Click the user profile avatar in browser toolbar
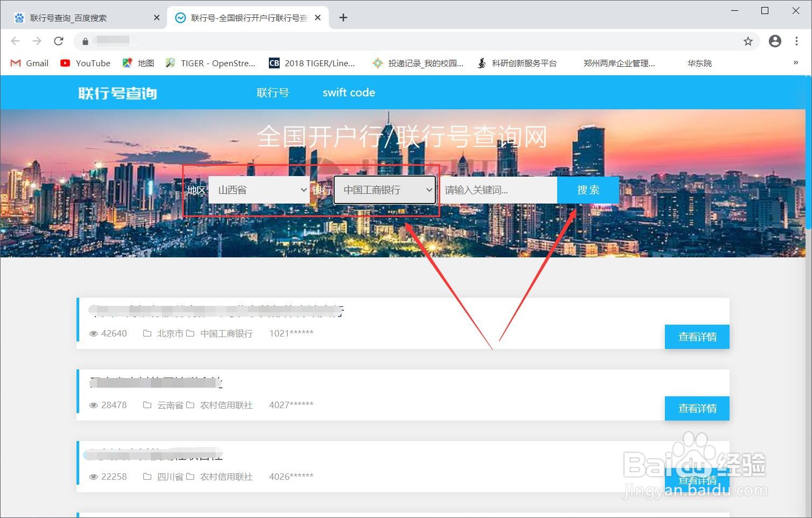 click(x=775, y=41)
